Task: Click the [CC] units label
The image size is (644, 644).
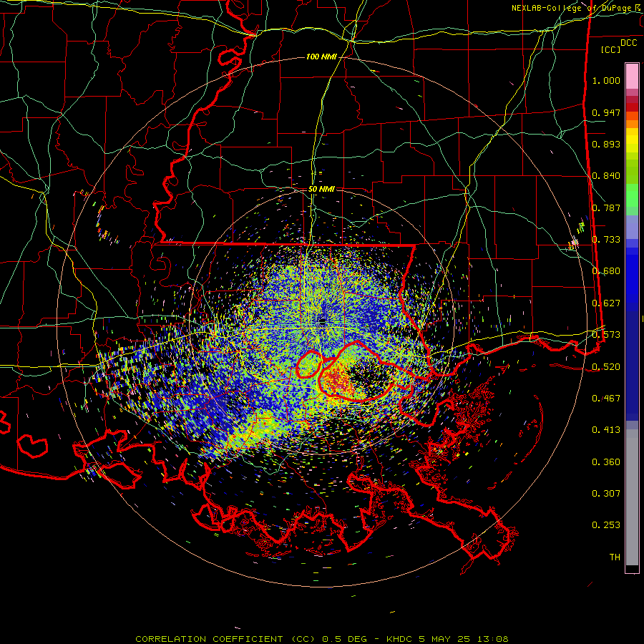Action: click(x=610, y=49)
